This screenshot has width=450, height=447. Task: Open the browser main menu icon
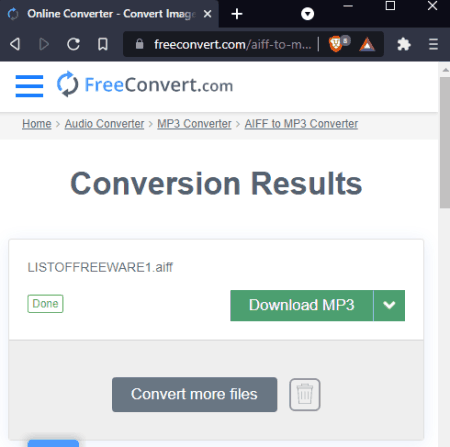[x=433, y=44]
